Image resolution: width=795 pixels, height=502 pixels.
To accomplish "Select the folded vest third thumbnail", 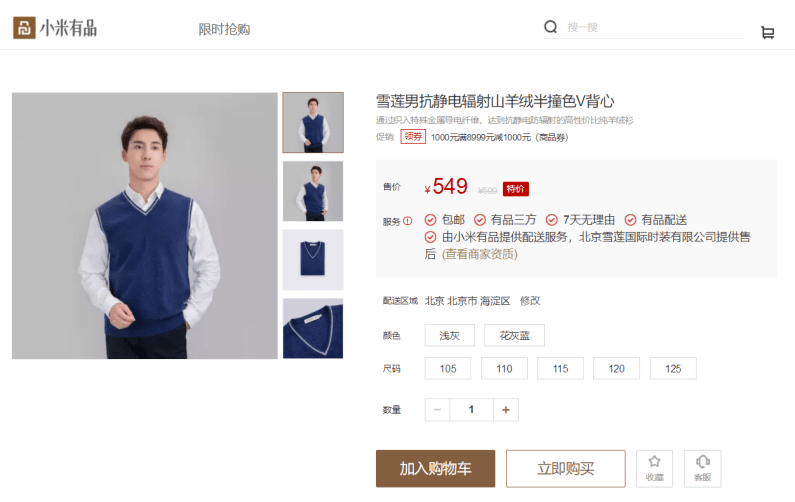I will (313, 260).
